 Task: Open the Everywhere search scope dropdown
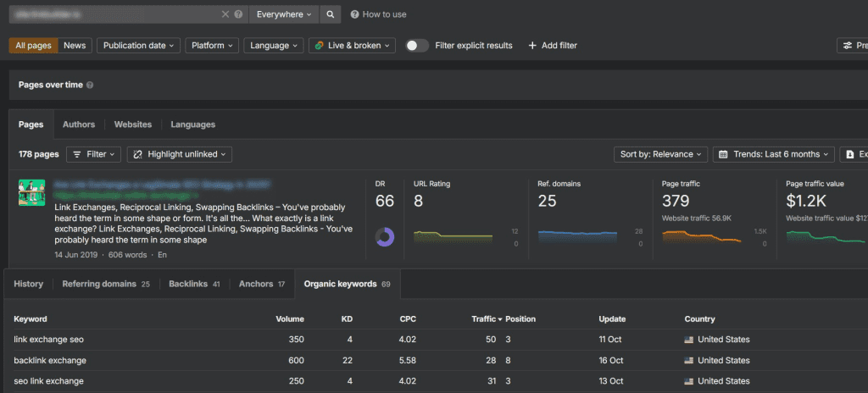coord(285,14)
